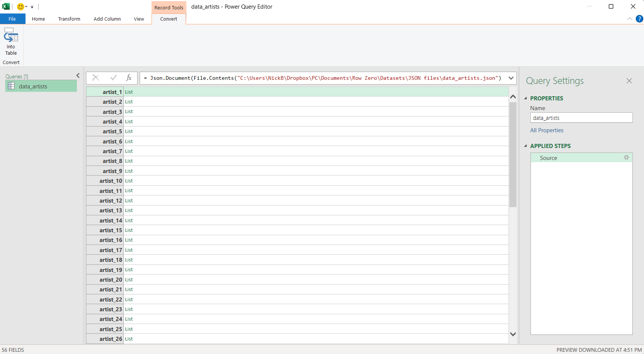Image resolution: width=644 pixels, height=354 pixels.
Task: Click the All Properties link
Action: 546,130
